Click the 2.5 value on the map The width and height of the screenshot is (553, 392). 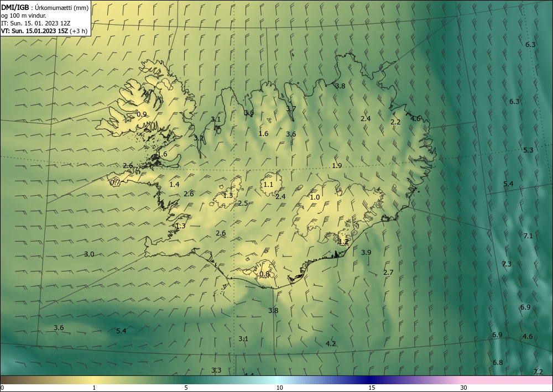tap(243, 203)
